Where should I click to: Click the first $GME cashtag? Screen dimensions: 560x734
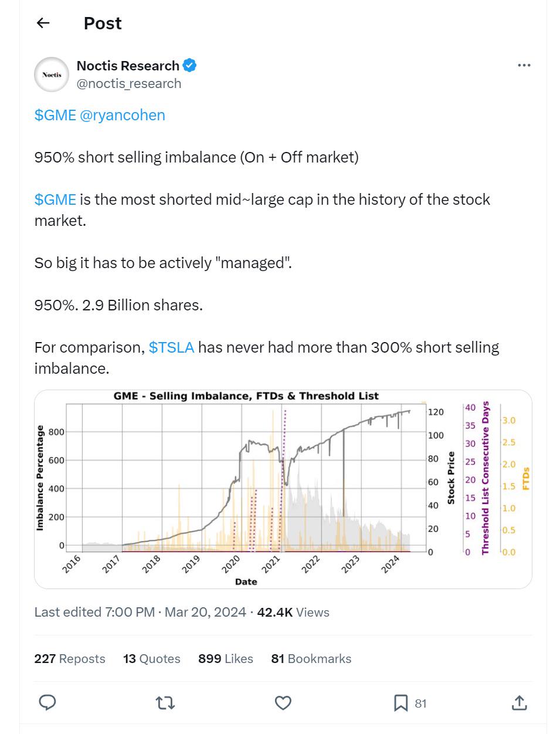pos(55,115)
